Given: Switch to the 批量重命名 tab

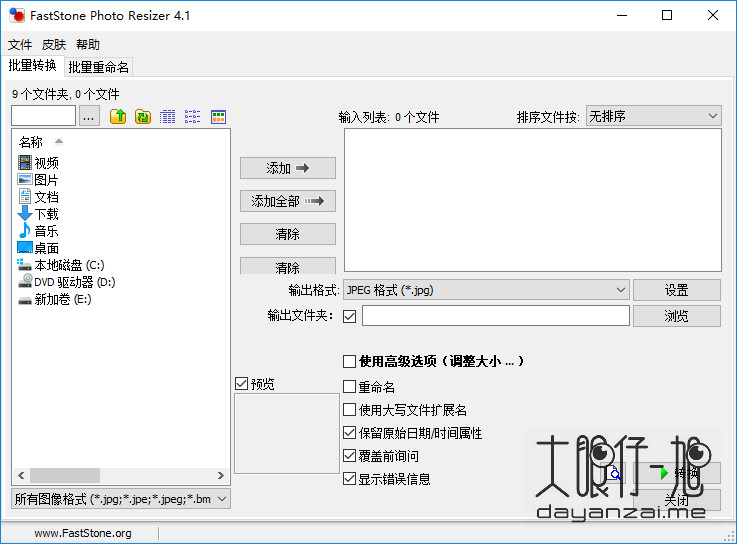Looking at the screenshot, I should point(98,67).
